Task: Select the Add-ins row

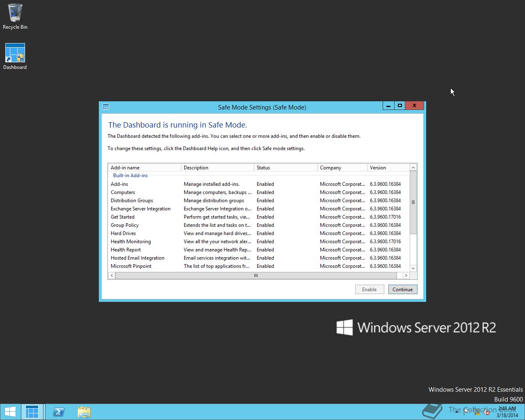Action: coord(259,184)
